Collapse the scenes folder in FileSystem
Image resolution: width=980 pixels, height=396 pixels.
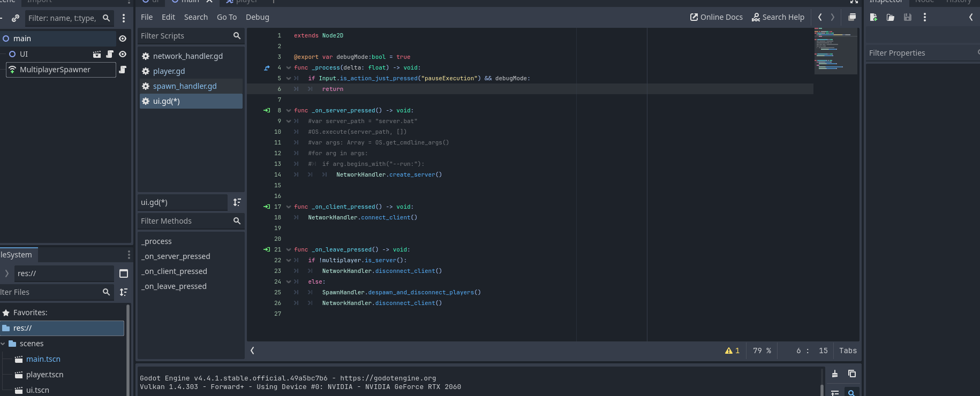click(4, 344)
